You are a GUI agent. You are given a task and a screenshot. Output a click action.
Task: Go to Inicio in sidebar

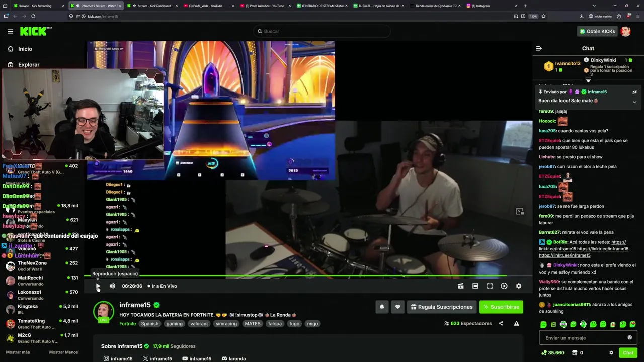(x=25, y=49)
